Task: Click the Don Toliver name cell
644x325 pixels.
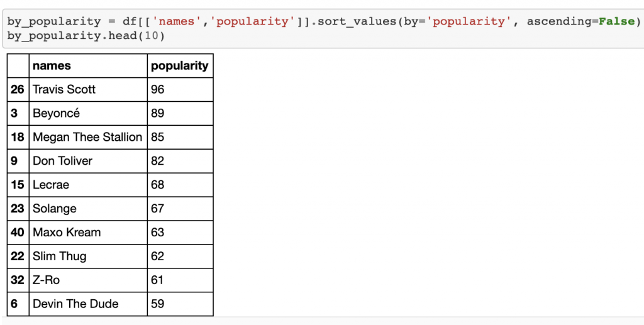Action: coord(88,161)
